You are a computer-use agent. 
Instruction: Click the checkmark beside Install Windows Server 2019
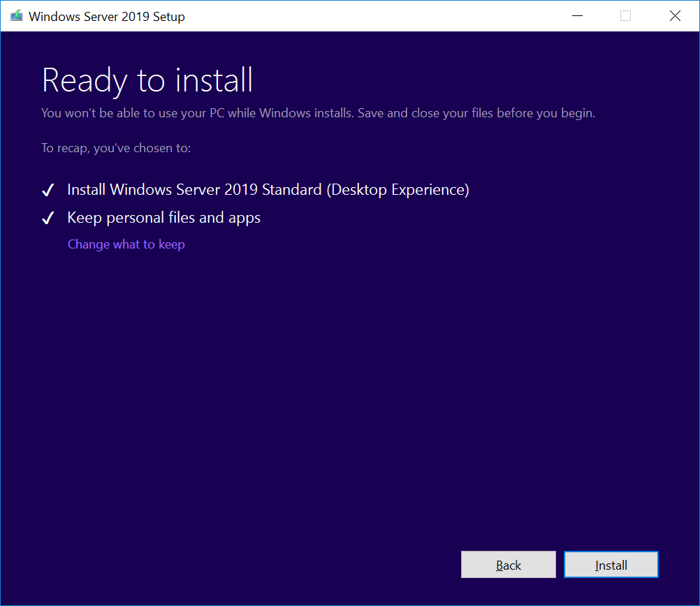pyautogui.click(x=48, y=191)
